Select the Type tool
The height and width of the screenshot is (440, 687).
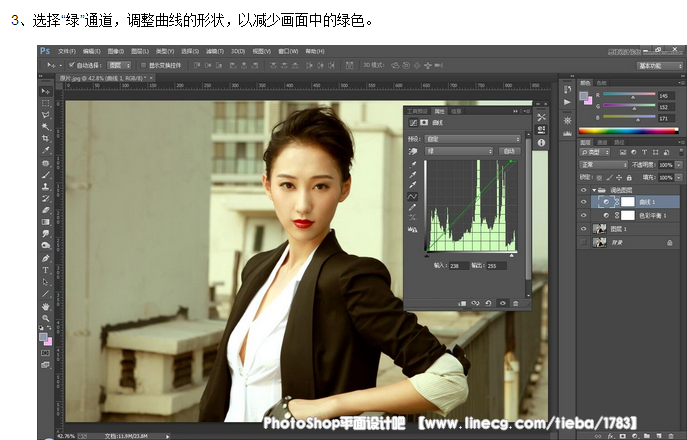coord(46,270)
